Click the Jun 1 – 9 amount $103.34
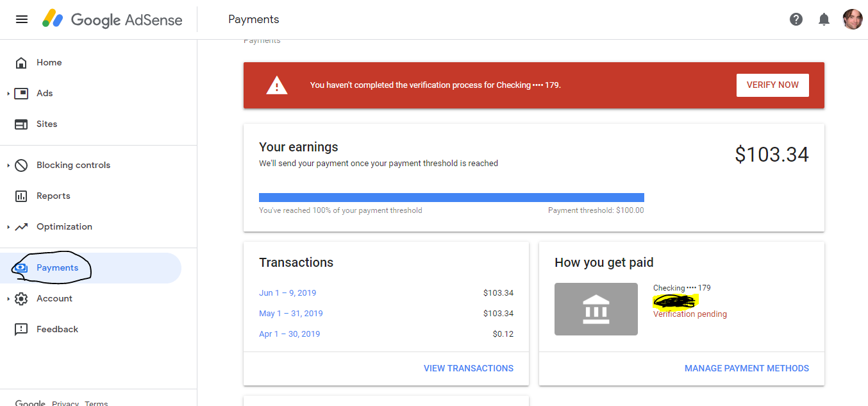The image size is (868, 406). pyautogui.click(x=499, y=292)
